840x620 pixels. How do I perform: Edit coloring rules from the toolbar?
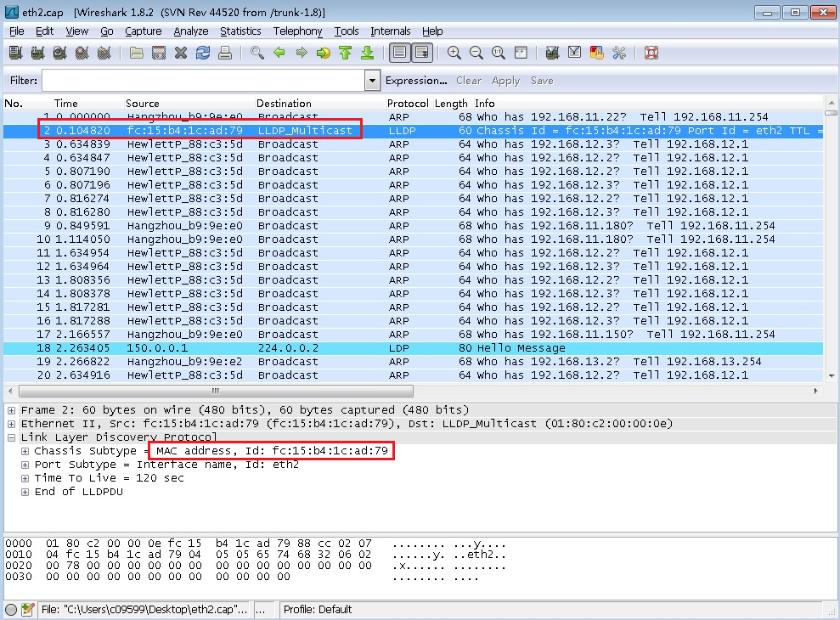(x=597, y=53)
